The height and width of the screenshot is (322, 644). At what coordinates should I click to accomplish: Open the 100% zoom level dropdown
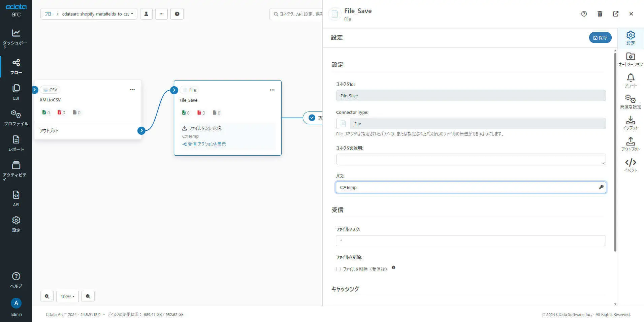pos(67,296)
